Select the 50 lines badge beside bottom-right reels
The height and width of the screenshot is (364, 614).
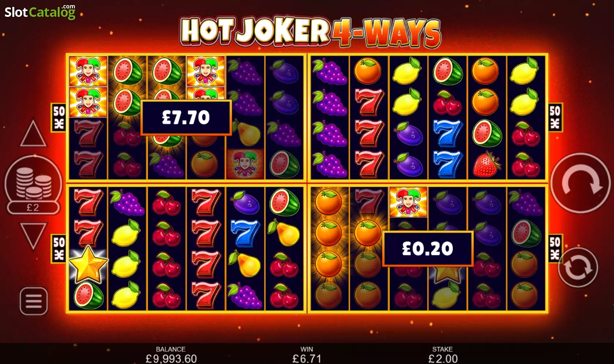click(555, 249)
